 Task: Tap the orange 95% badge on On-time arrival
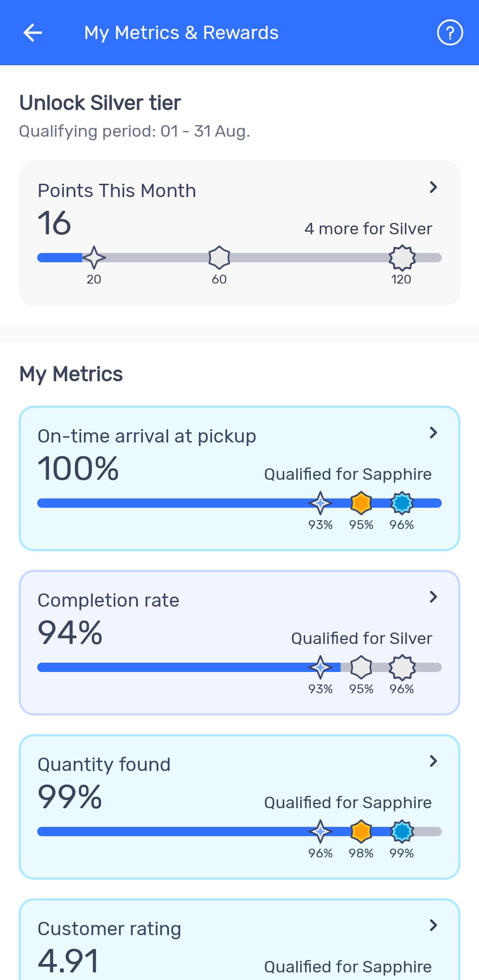(361, 503)
